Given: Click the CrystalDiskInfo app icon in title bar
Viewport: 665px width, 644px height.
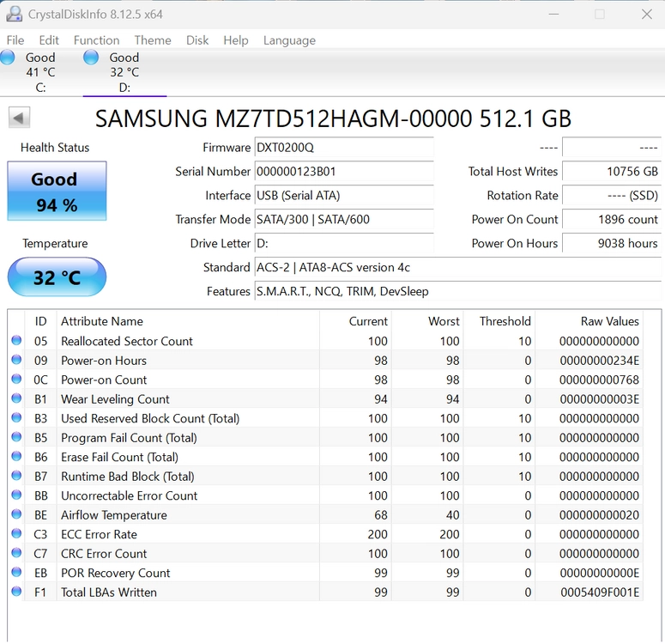Looking at the screenshot, I should coord(14,14).
